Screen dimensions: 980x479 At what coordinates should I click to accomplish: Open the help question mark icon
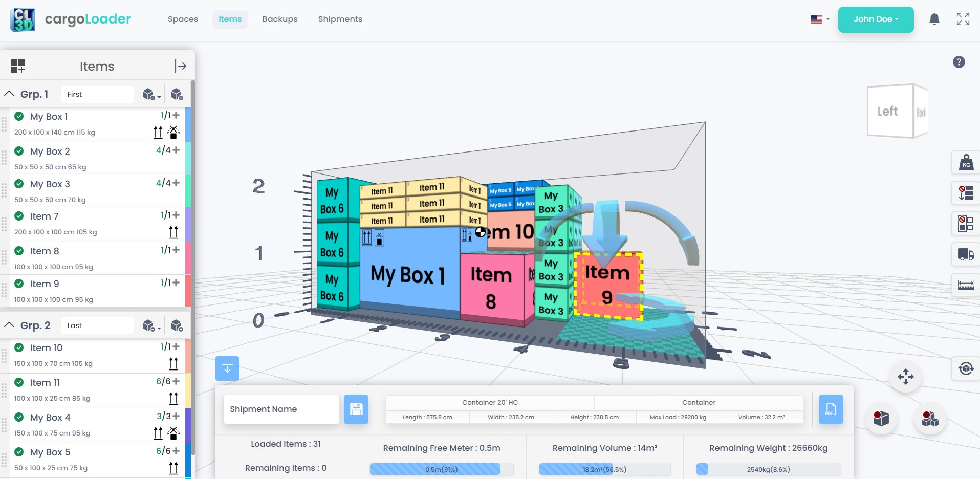[x=959, y=62]
